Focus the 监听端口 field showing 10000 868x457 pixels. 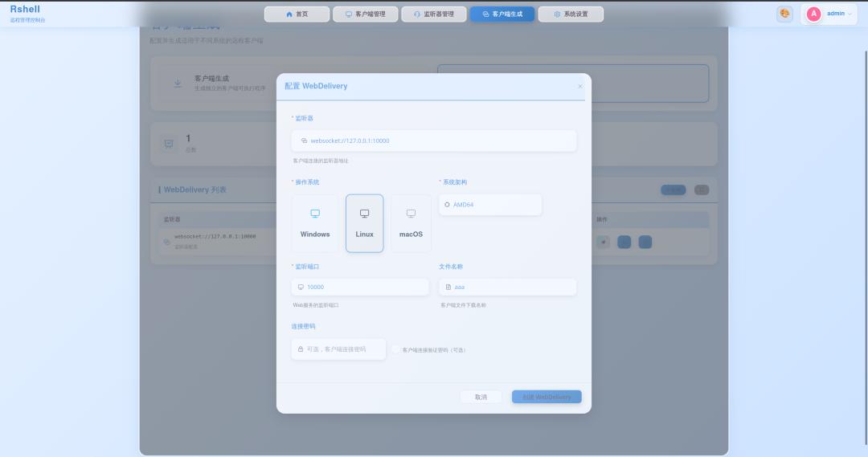tap(360, 288)
